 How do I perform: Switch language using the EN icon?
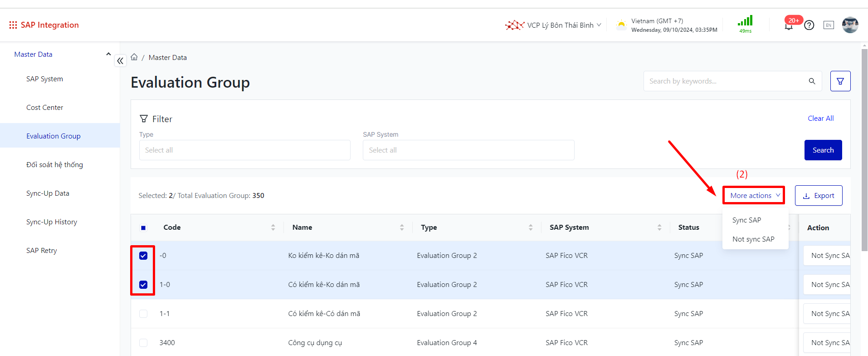click(x=829, y=25)
